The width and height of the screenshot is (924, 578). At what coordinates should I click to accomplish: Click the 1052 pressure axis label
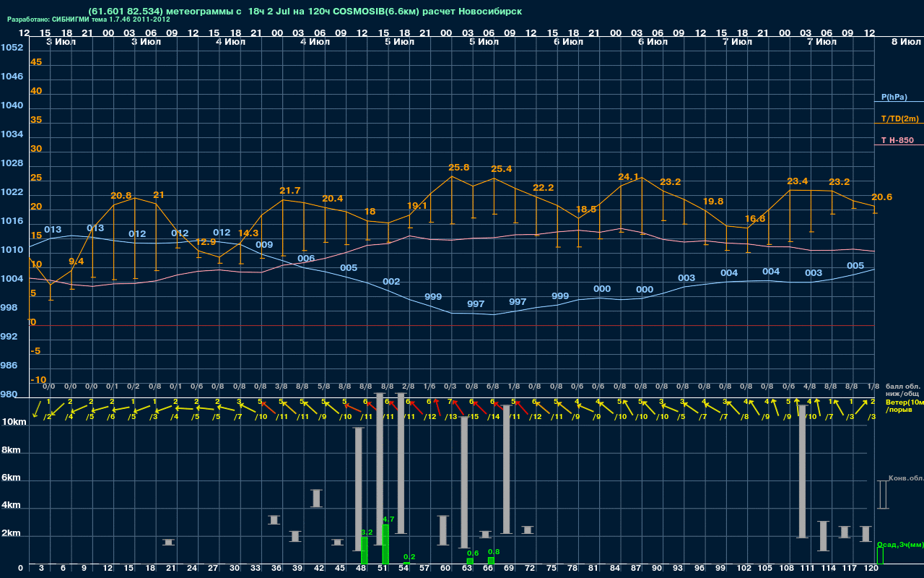point(12,48)
